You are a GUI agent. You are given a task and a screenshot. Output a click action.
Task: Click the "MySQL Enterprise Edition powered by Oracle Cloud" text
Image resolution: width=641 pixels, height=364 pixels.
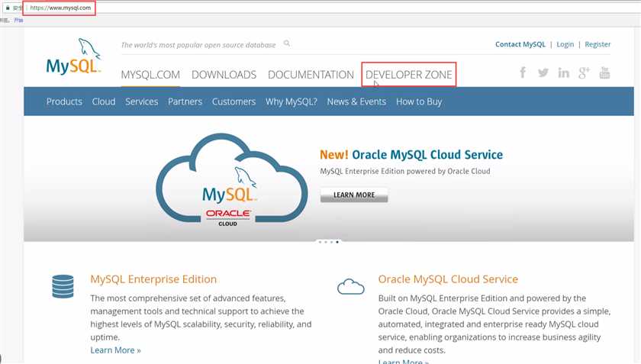405,172
